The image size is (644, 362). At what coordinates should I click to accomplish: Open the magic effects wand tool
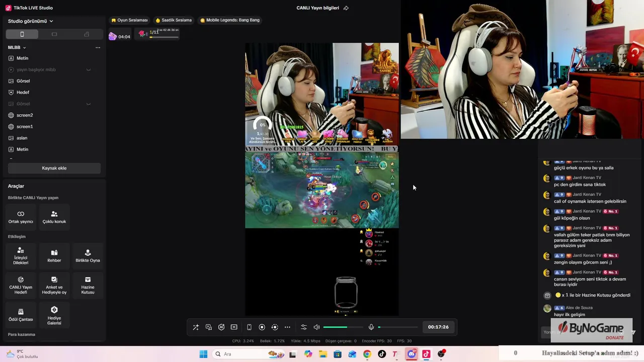[196, 327]
